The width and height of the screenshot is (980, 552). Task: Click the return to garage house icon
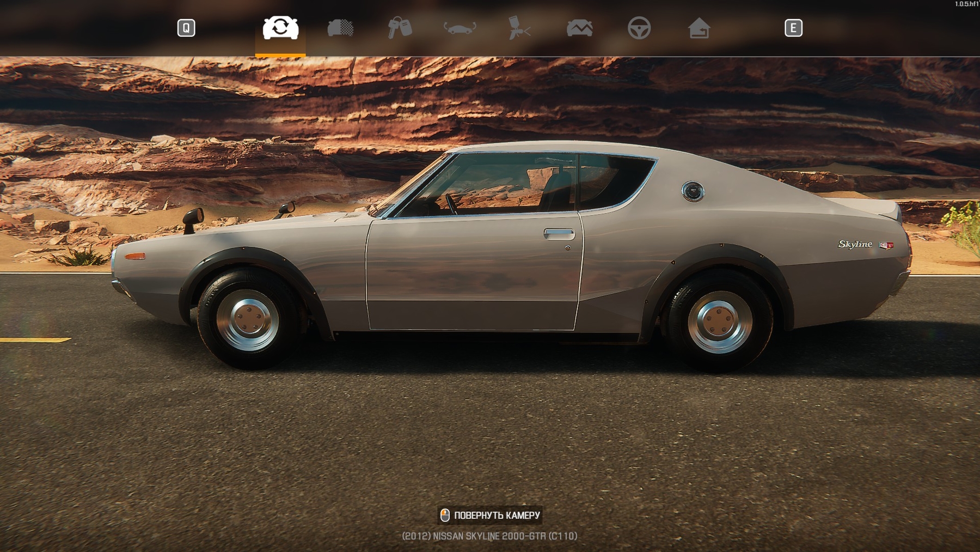click(699, 28)
